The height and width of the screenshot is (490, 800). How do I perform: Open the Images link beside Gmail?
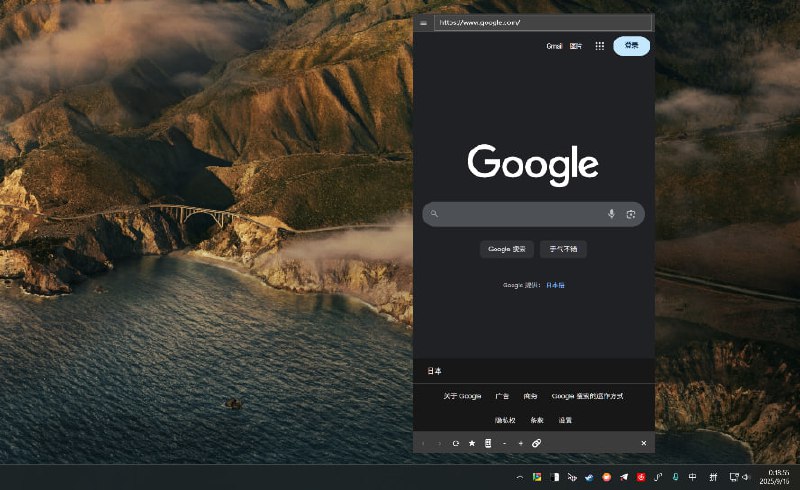coord(576,46)
